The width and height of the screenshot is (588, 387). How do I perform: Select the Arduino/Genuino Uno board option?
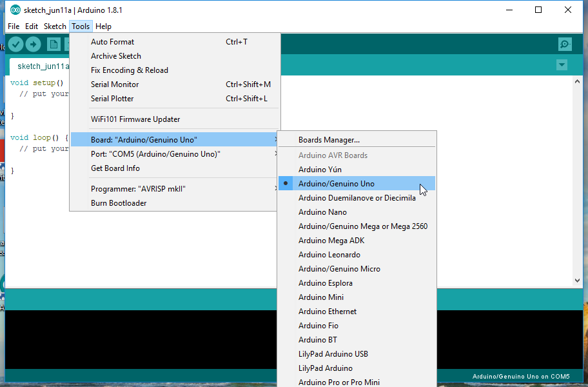point(357,184)
